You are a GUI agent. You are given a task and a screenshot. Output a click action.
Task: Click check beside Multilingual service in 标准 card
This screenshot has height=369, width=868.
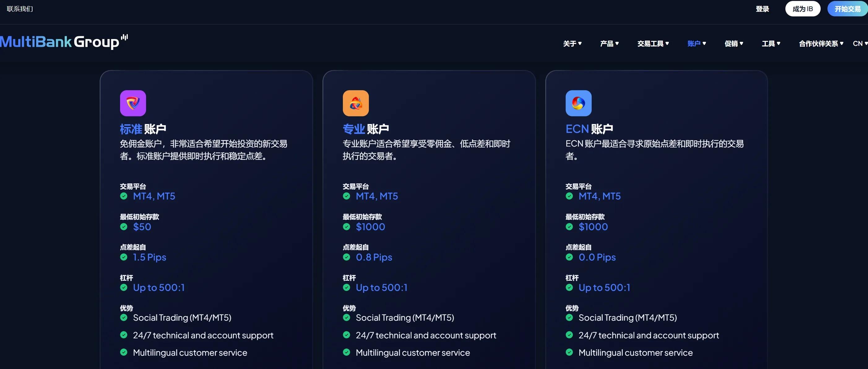click(124, 353)
